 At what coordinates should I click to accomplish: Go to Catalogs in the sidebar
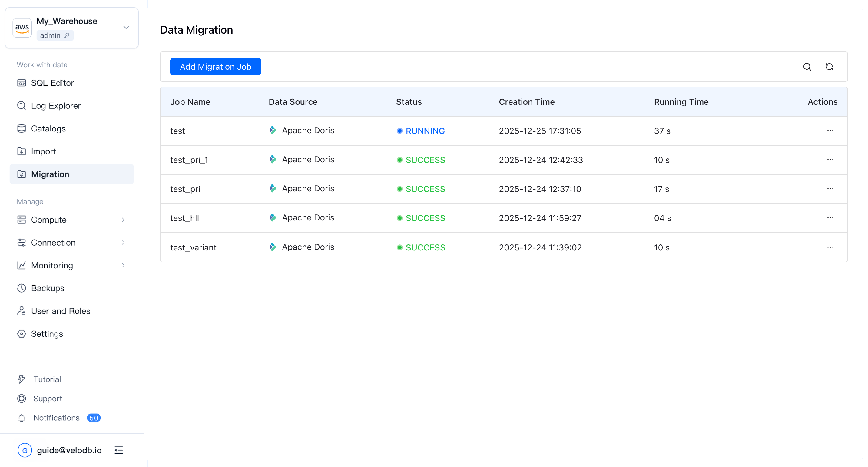[48, 128]
